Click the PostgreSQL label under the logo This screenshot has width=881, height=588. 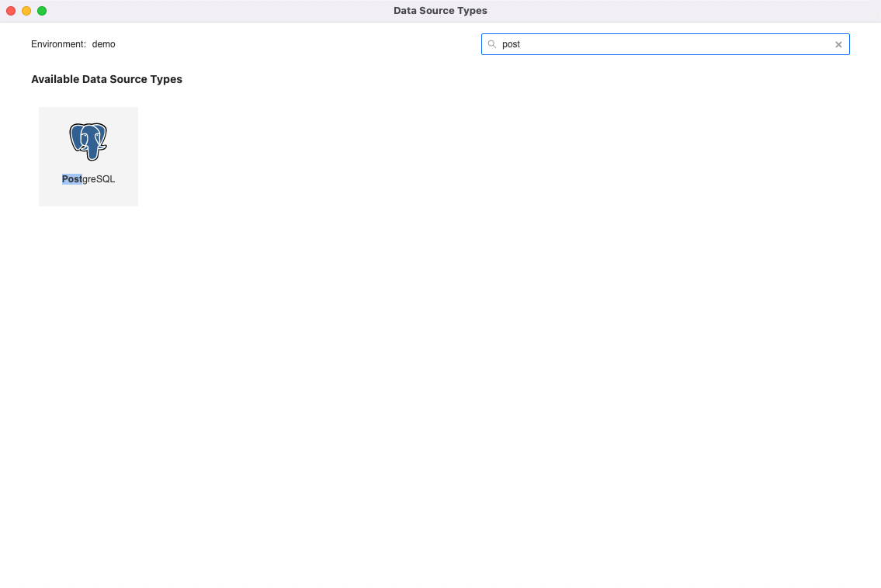pyautogui.click(x=88, y=179)
